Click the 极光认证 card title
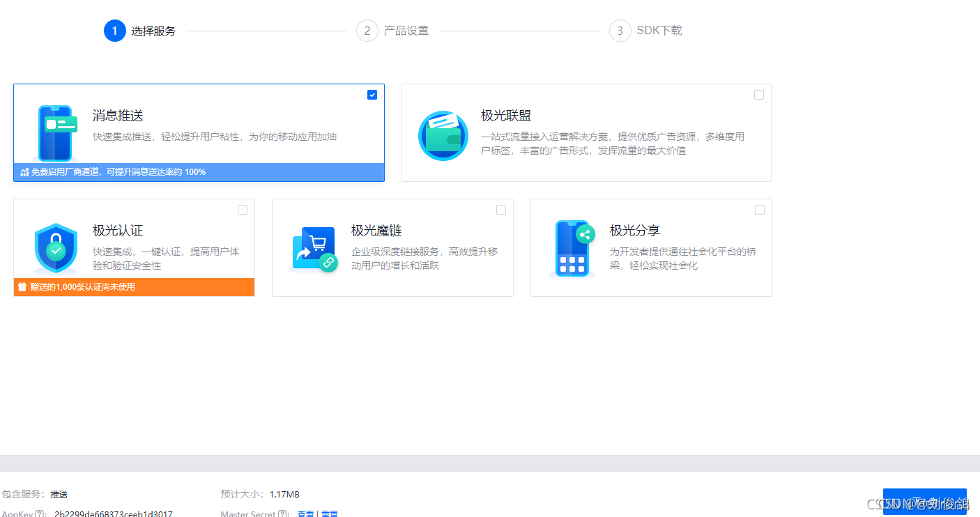The width and height of the screenshot is (980, 517). pyautogui.click(x=118, y=231)
